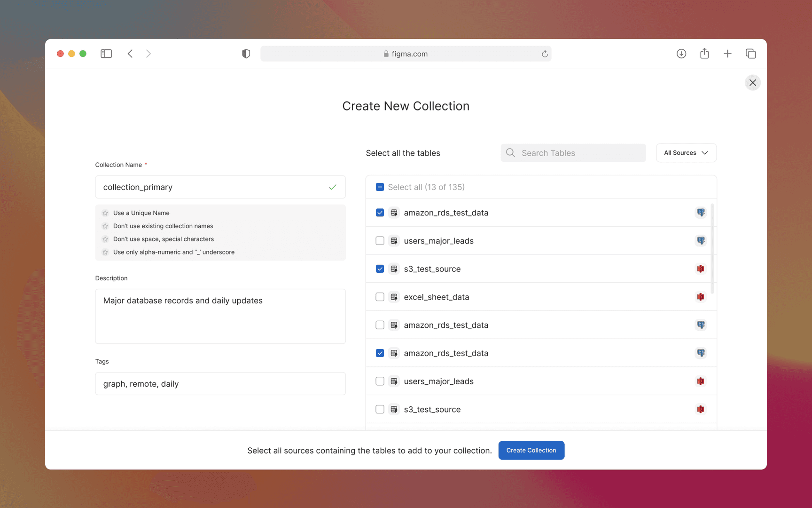
Task: Toggle the sidebar icon in Safari toolbar
Action: [106, 53]
